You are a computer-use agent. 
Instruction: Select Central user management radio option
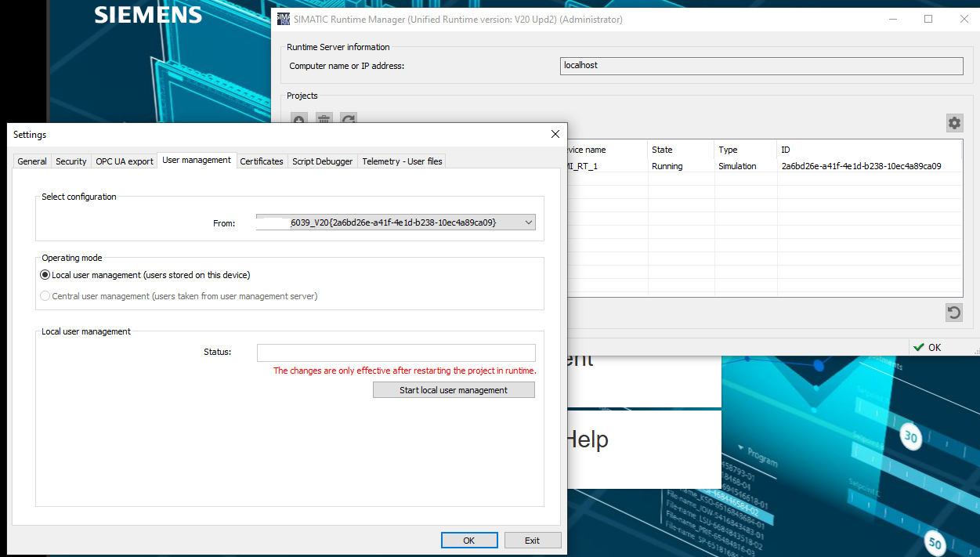tap(45, 296)
